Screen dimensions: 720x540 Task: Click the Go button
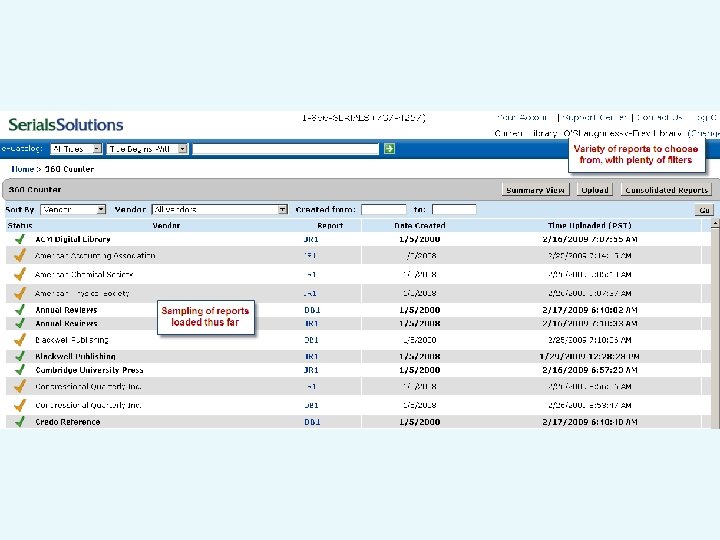[704, 210]
